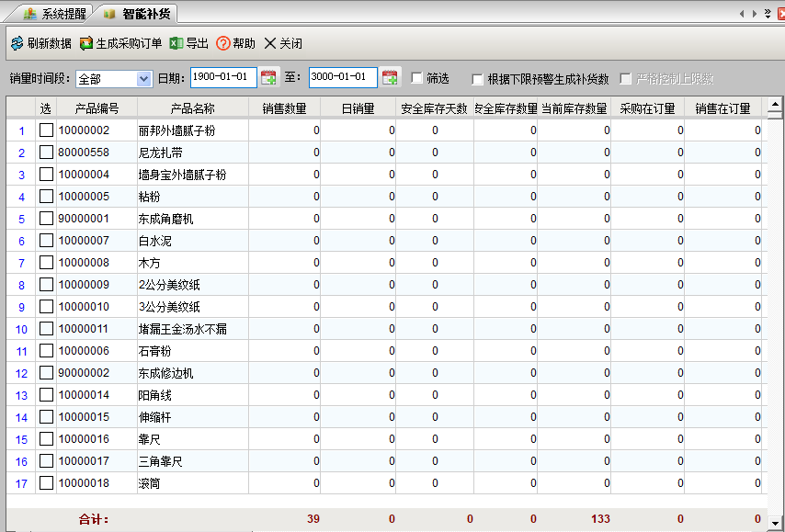The image size is (785, 532).
Task: Select product code 10000018
Action: (x=84, y=482)
